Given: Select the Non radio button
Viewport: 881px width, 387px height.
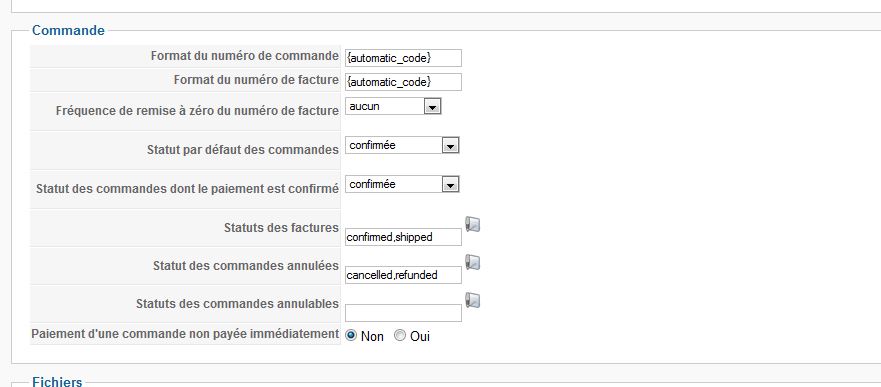Looking at the screenshot, I should pos(351,336).
